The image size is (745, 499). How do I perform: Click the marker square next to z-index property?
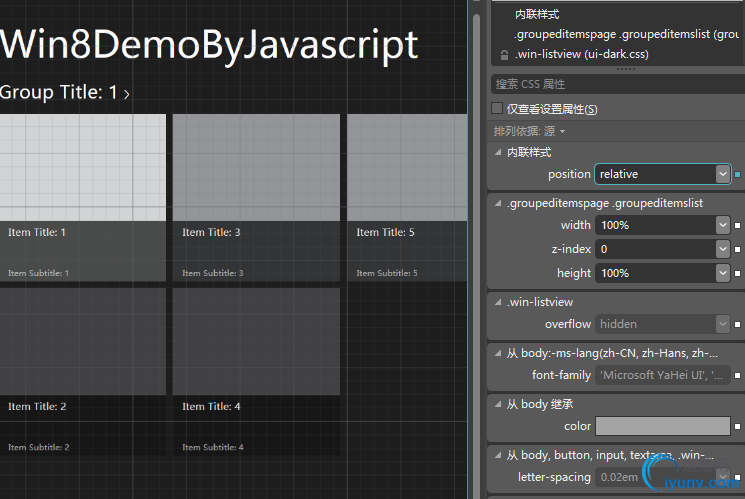click(x=738, y=249)
